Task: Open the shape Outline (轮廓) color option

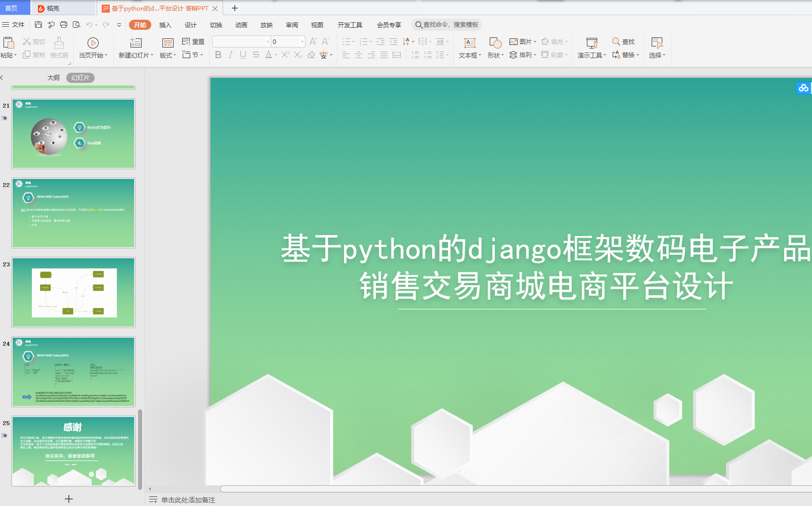Action: click(554, 55)
